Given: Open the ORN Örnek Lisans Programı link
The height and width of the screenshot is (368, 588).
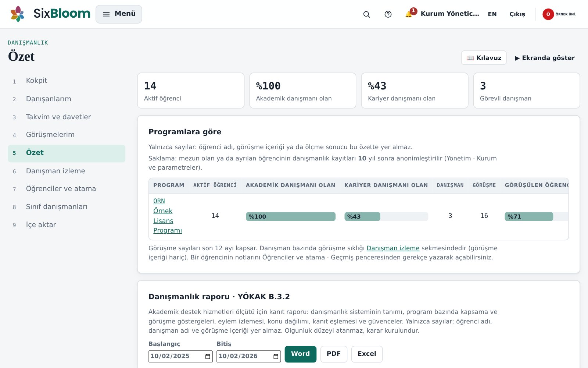Looking at the screenshot, I should pyautogui.click(x=168, y=216).
